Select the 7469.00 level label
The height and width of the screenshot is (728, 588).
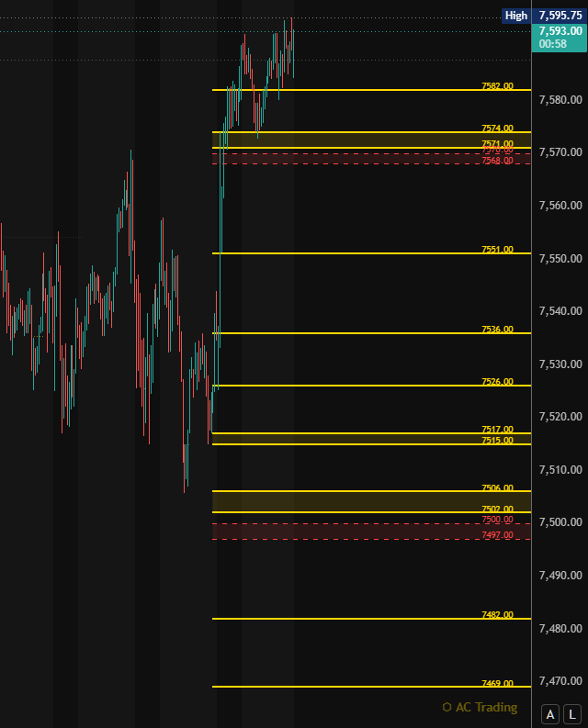pyautogui.click(x=497, y=683)
